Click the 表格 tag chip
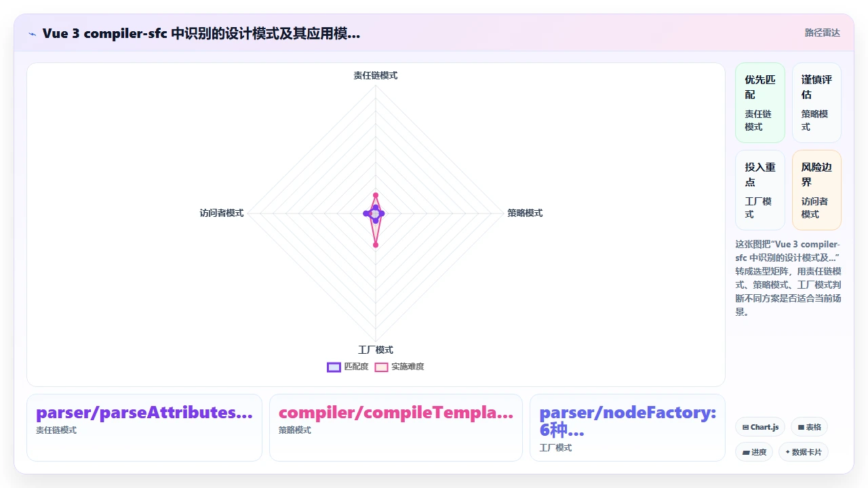The width and height of the screenshot is (868, 488). coord(809,427)
